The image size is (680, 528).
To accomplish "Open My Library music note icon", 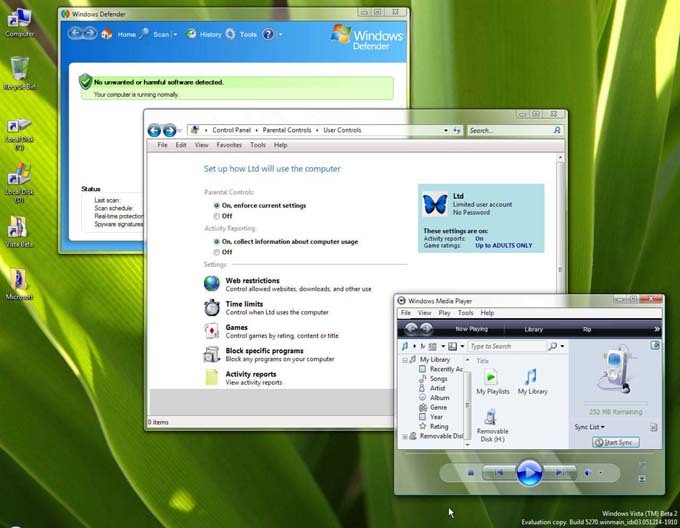I will (x=532, y=381).
